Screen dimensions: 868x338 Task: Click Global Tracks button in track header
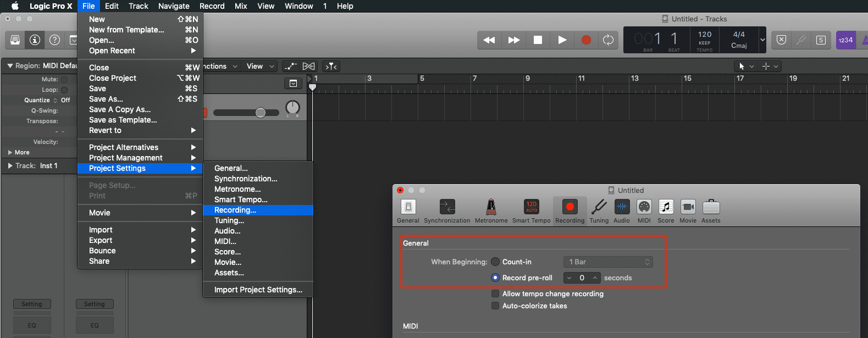[x=293, y=84]
